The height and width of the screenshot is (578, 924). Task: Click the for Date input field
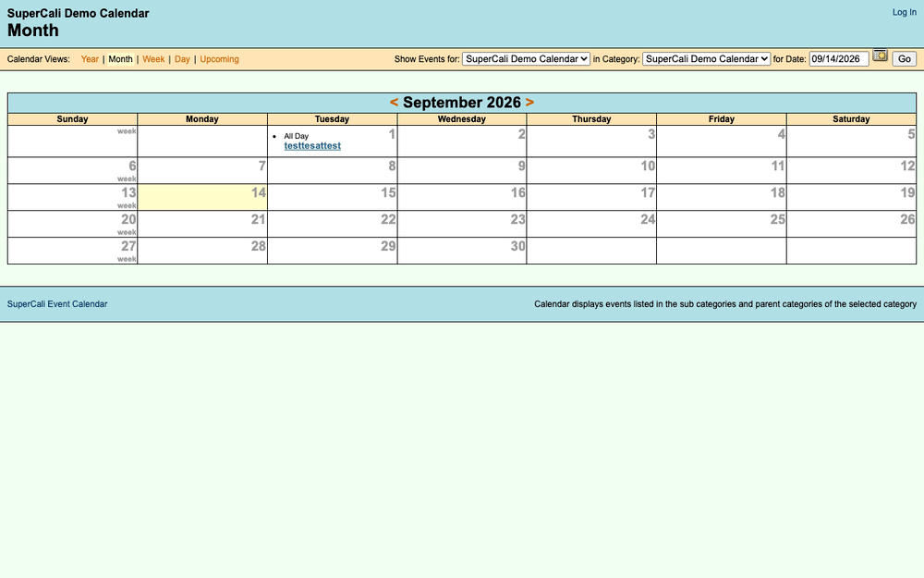(x=839, y=59)
